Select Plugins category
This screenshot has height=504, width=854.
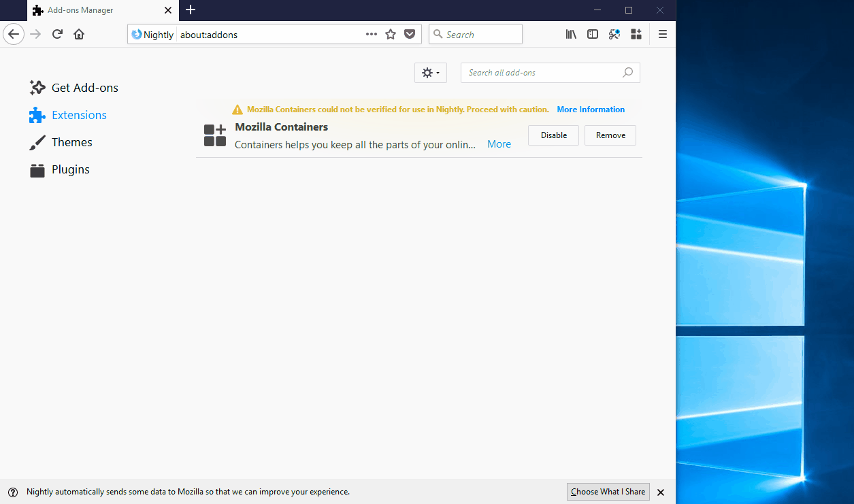60,169
